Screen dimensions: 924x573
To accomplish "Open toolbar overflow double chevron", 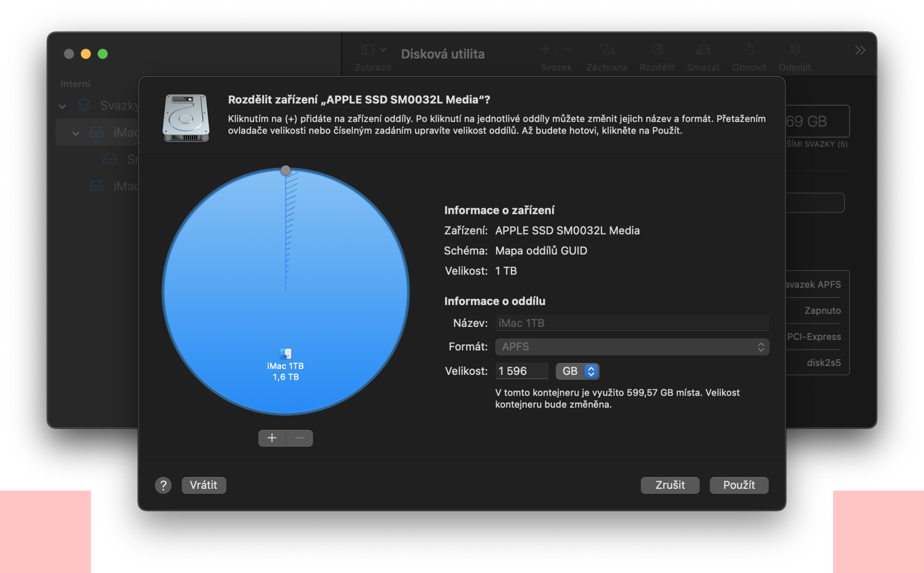I will 860,50.
